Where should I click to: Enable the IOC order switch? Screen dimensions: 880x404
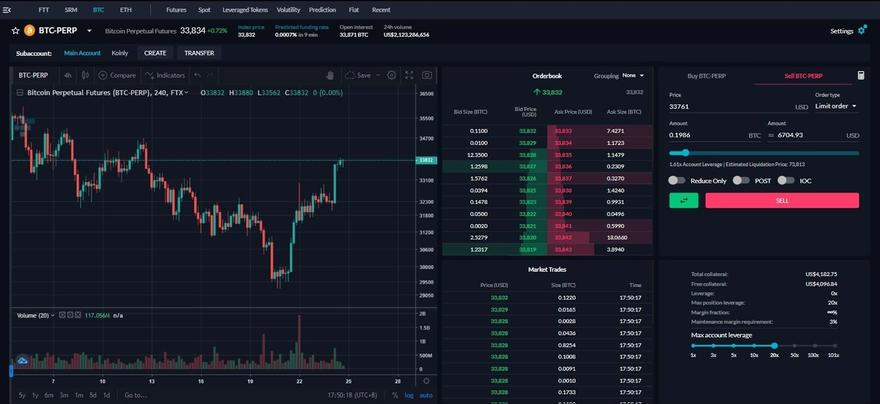pos(786,181)
